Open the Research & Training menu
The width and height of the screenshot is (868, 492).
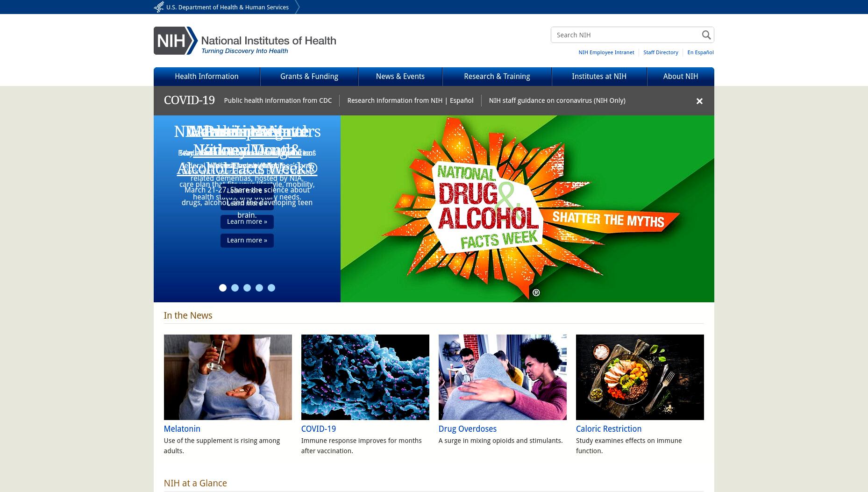[x=497, y=77]
